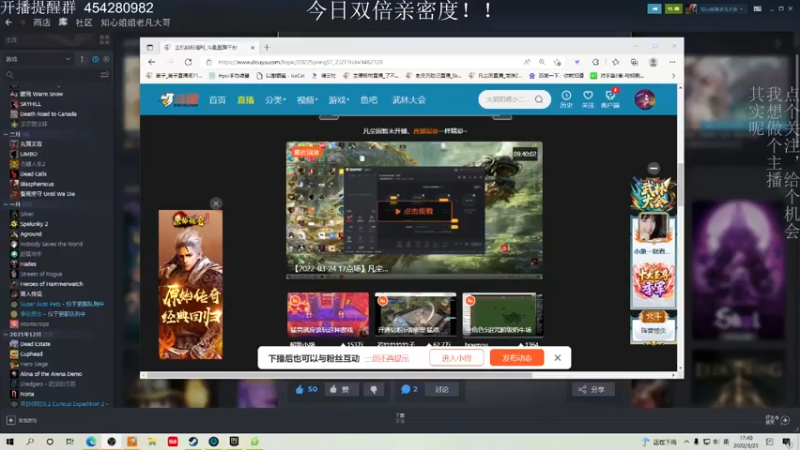
Task: Open browser favorites list icon
Action: point(615,62)
